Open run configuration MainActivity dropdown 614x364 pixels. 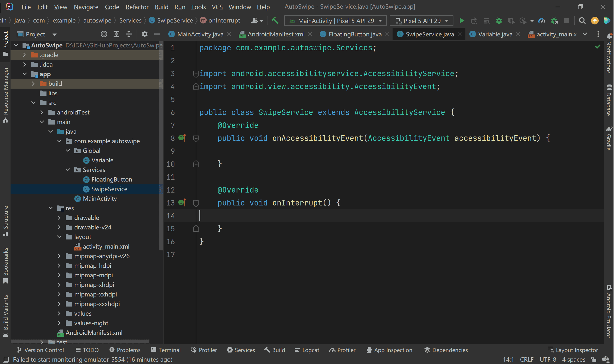point(336,21)
